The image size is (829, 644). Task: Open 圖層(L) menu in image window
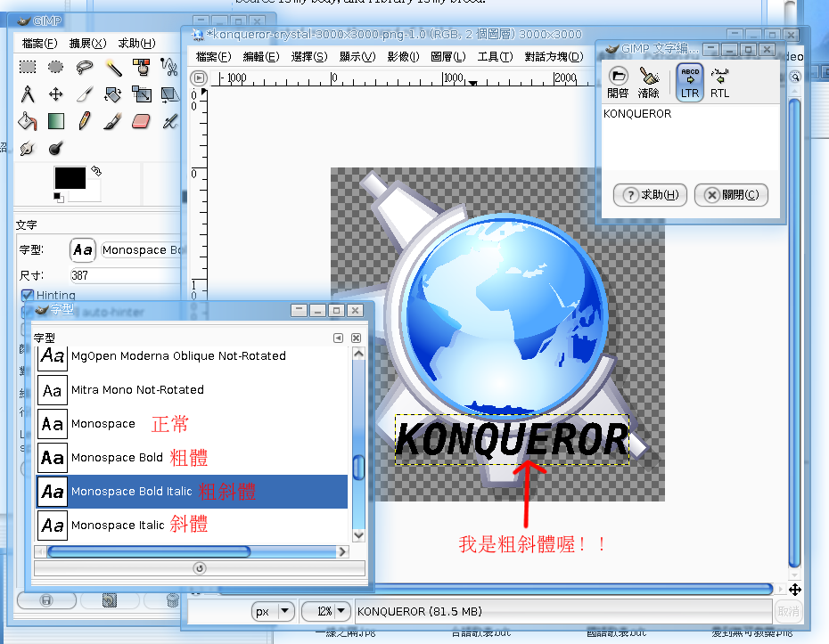coord(447,56)
